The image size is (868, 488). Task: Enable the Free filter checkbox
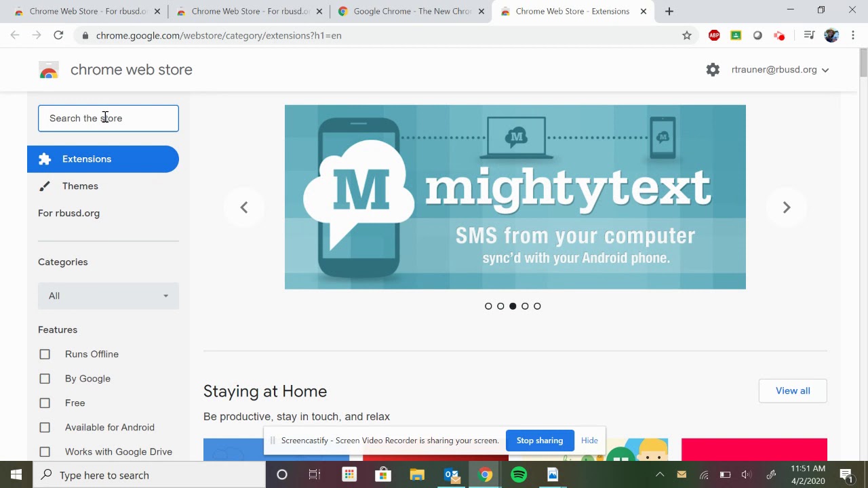tap(45, 403)
